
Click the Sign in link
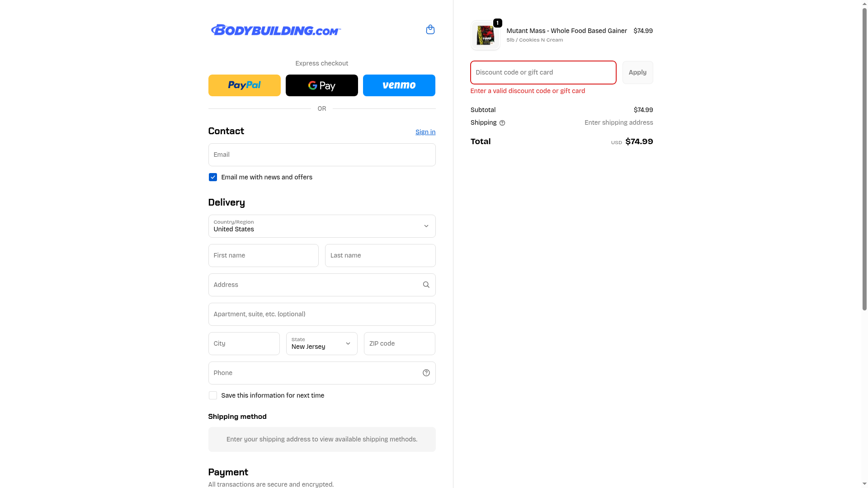click(x=425, y=132)
